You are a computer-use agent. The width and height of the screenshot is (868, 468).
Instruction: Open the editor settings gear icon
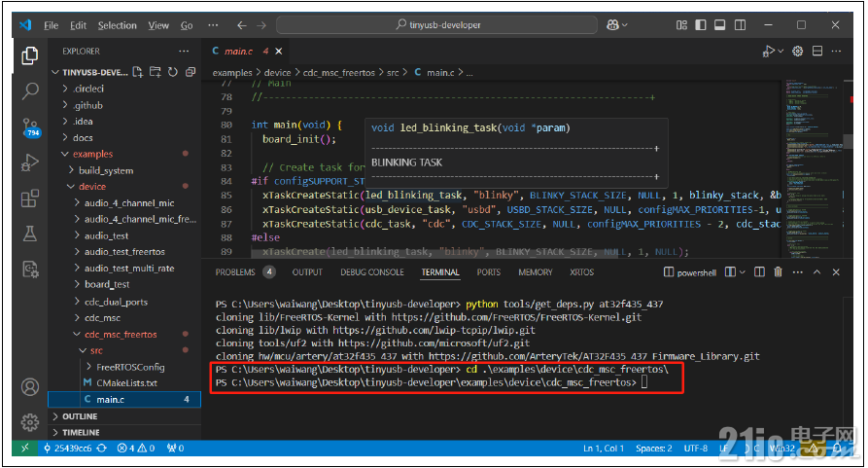798,51
